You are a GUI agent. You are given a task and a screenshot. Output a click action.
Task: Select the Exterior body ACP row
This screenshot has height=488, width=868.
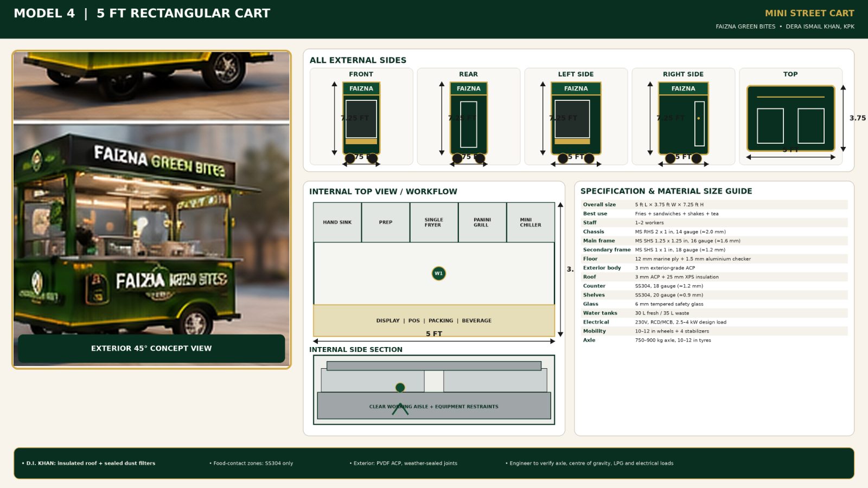pyautogui.click(x=714, y=268)
